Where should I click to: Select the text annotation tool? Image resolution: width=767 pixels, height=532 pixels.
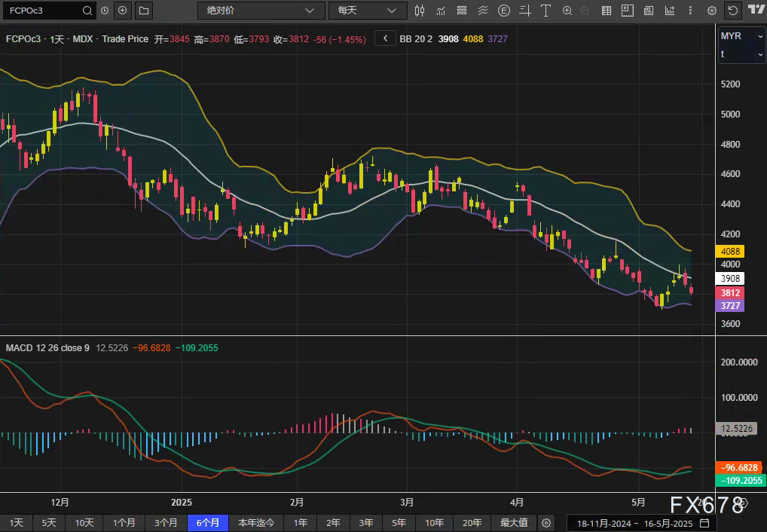pos(546,11)
